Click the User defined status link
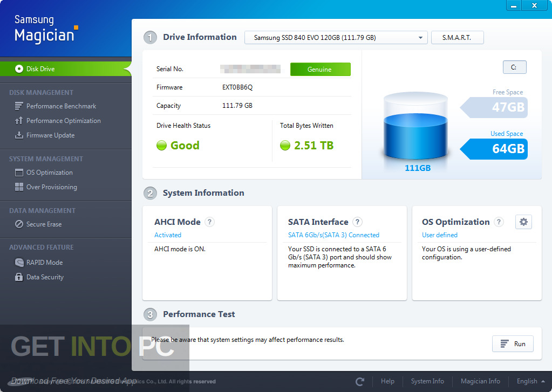This screenshot has width=552, height=392. coord(439,235)
